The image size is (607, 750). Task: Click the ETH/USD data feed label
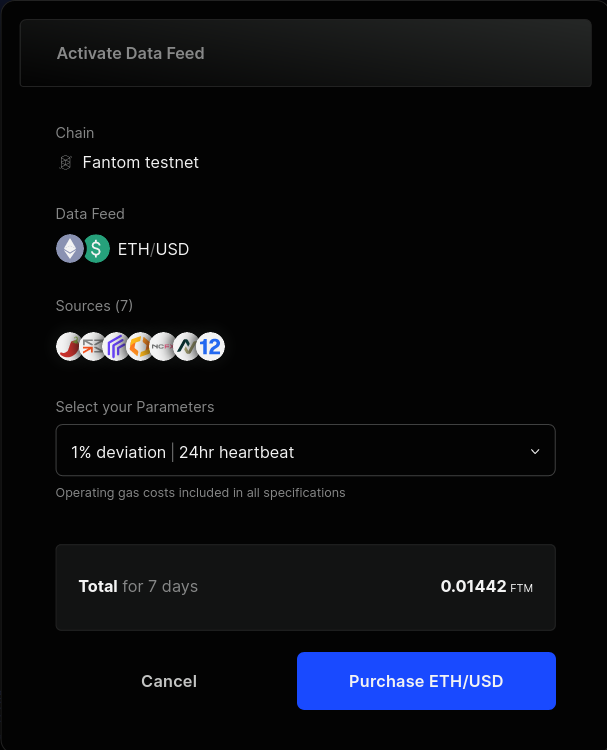pyautogui.click(x=153, y=249)
